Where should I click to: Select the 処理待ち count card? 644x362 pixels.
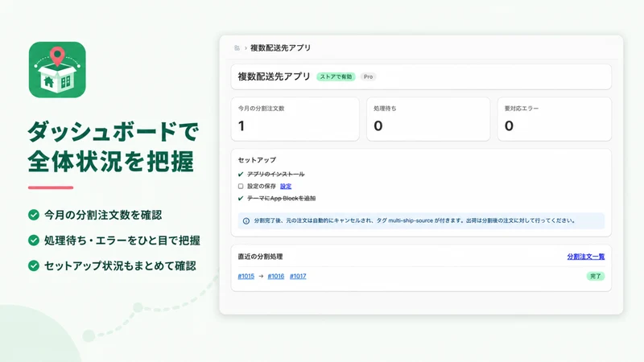[428, 119]
